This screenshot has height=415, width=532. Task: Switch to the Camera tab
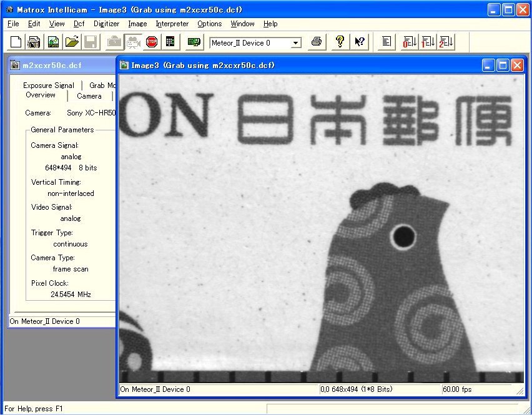(89, 96)
